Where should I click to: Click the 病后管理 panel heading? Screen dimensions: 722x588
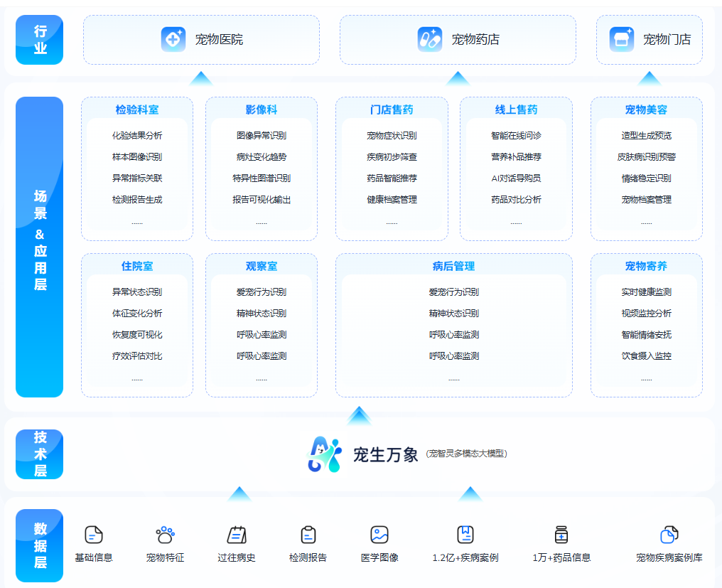point(453,266)
